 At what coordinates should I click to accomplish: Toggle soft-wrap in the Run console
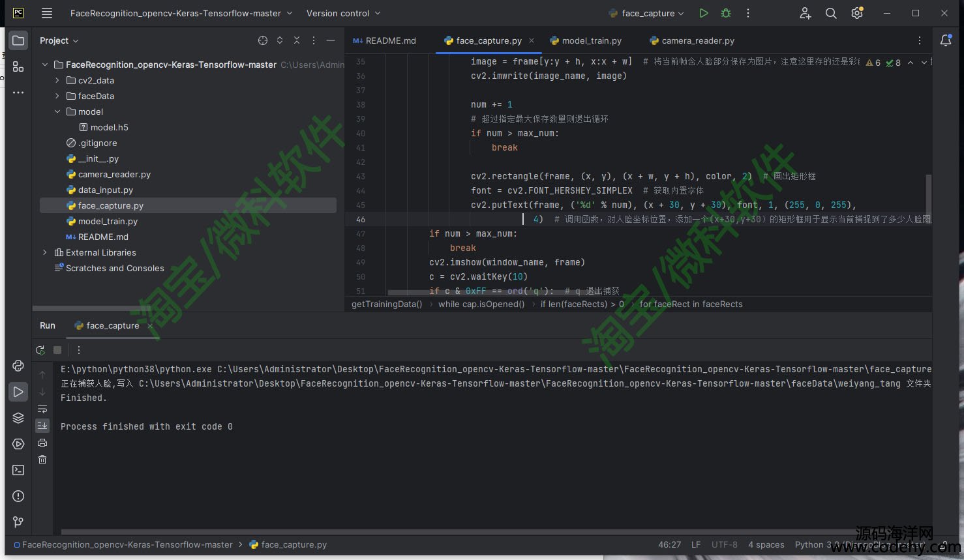coord(42,409)
